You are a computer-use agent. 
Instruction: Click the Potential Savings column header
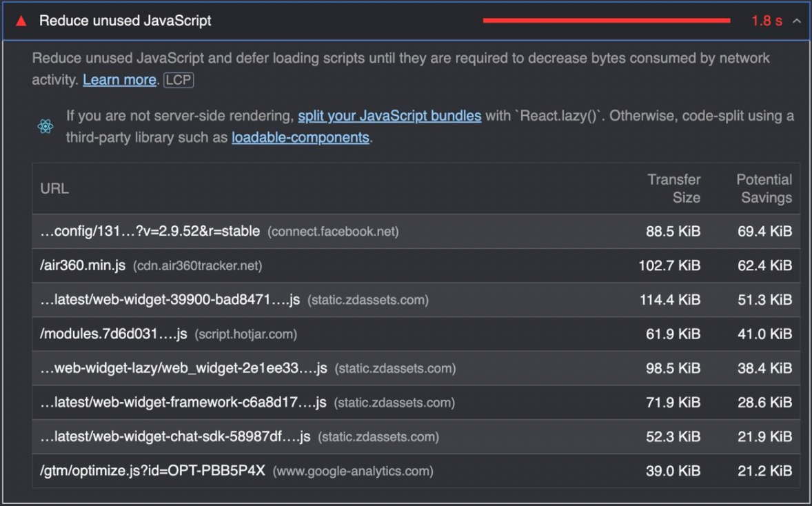click(x=764, y=188)
